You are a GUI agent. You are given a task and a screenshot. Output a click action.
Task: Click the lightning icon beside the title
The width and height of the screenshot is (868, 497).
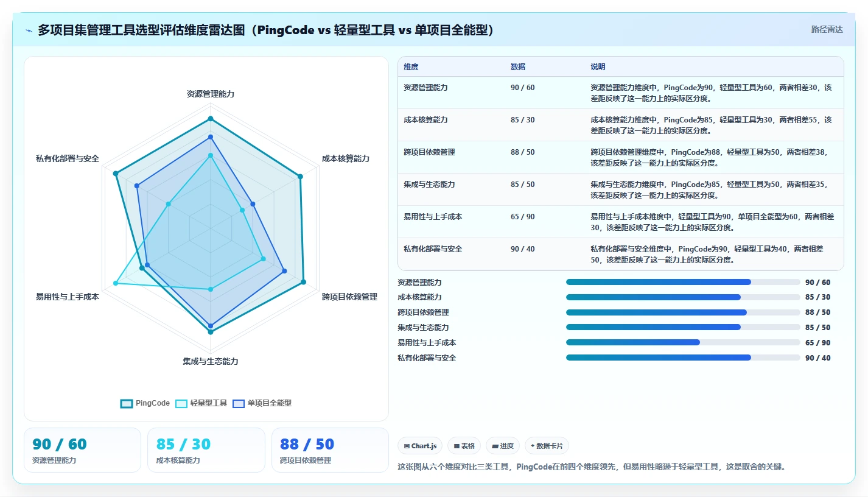click(x=29, y=30)
